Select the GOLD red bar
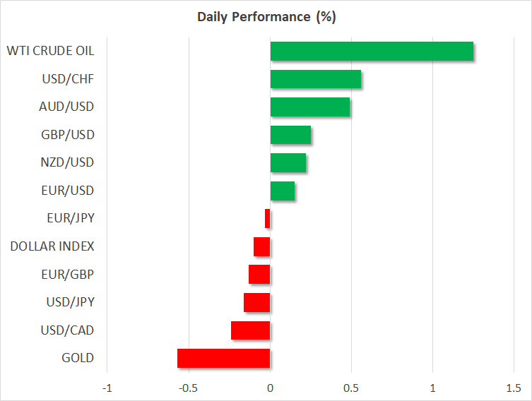This screenshot has width=532, height=401. pos(224,358)
